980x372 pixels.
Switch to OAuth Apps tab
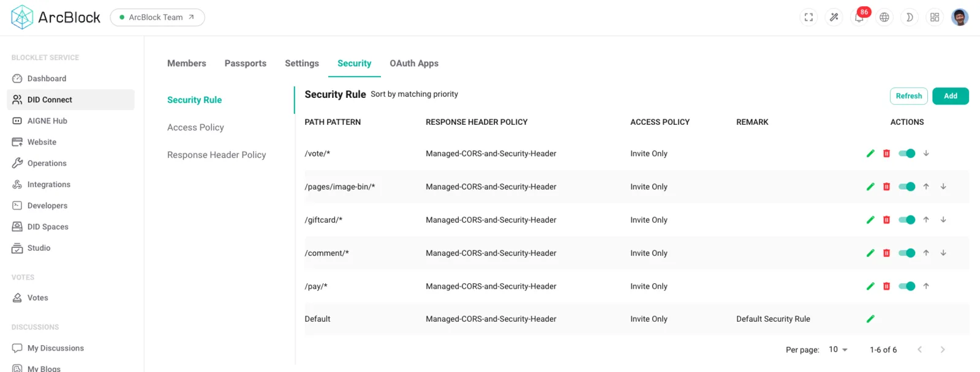point(414,63)
